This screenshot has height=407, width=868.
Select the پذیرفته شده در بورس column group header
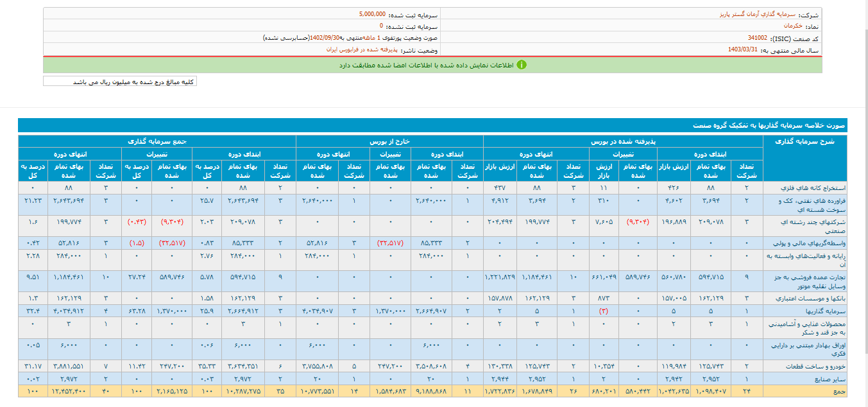point(623,141)
